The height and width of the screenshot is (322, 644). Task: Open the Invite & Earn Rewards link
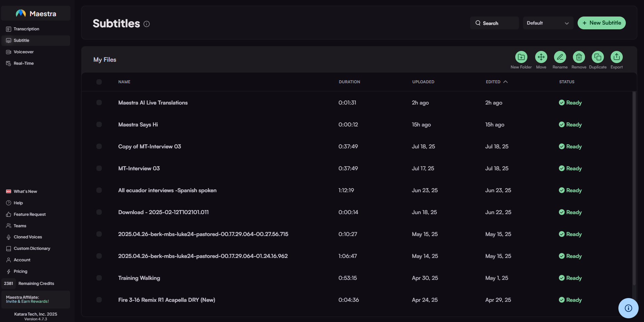point(27,301)
